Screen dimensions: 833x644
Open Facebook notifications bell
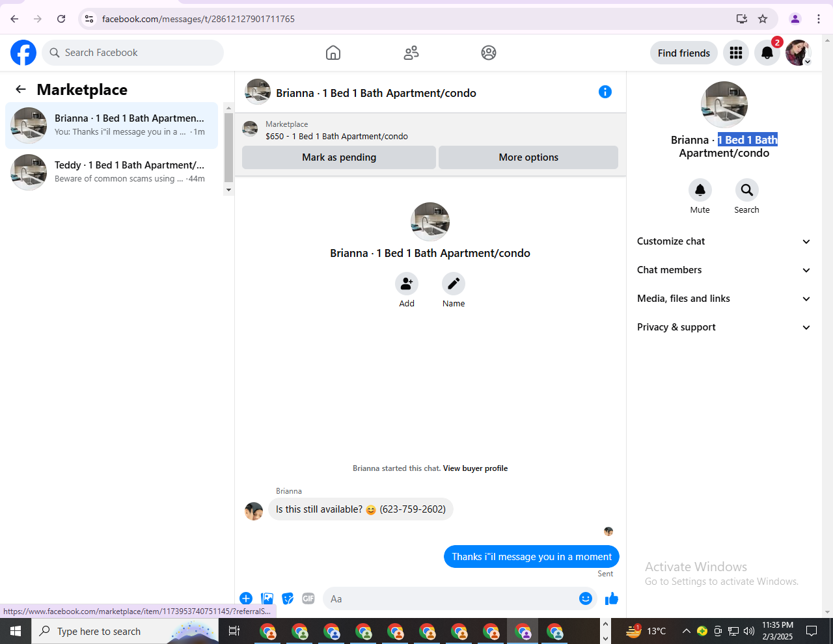[x=767, y=53]
